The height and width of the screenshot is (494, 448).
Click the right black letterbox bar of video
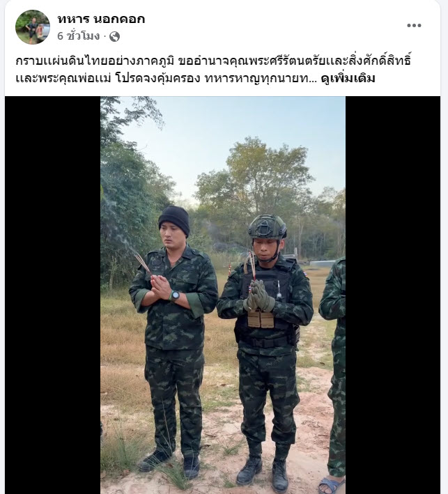[x=393, y=295]
